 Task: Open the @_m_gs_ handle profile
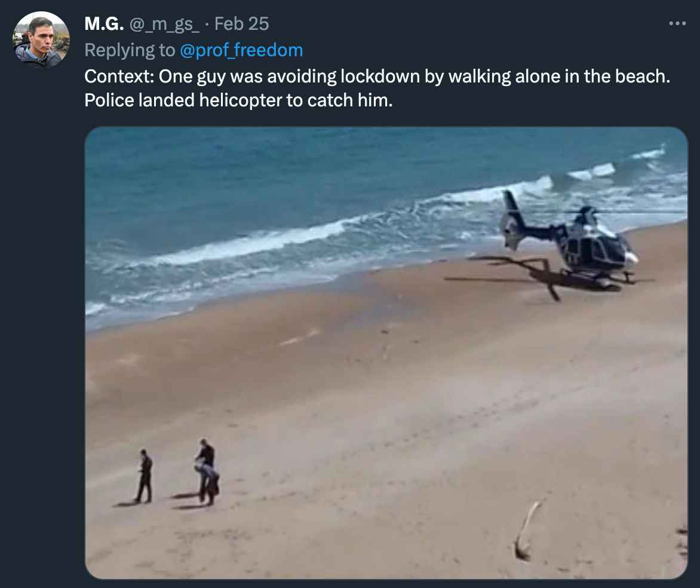click(164, 24)
